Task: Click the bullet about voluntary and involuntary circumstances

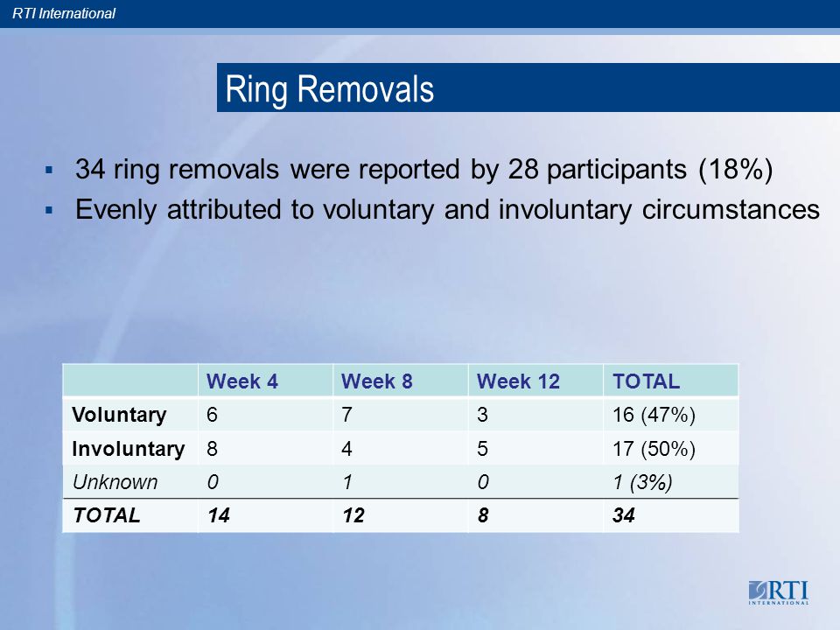Action: pos(447,209)
